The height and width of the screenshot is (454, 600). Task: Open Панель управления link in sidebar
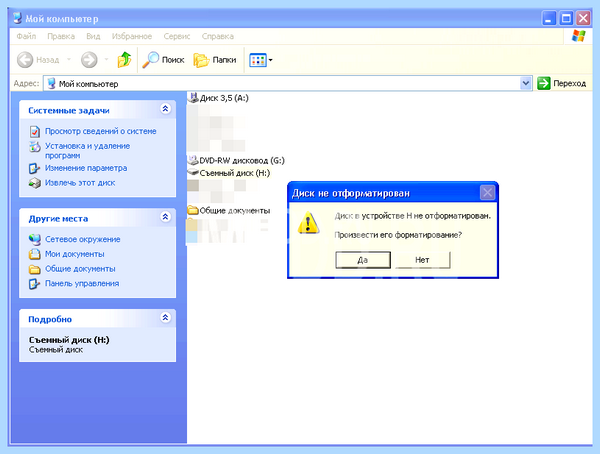tap(82, 283)
